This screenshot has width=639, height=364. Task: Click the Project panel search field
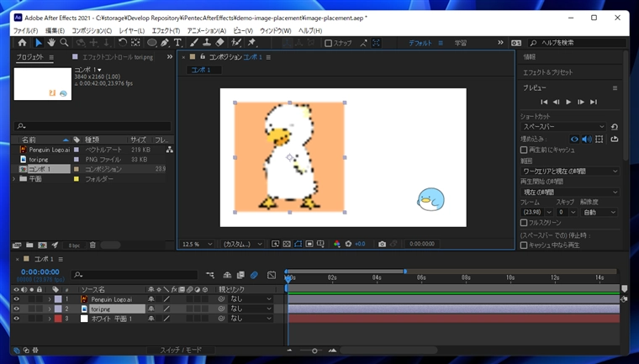pyautogui.click(x=92, y=126)
